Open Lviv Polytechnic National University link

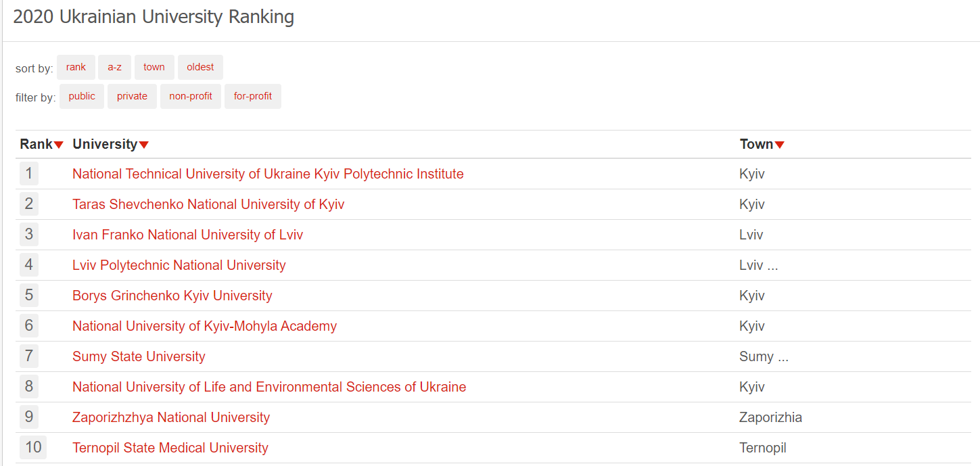click(x=179, y=265)
